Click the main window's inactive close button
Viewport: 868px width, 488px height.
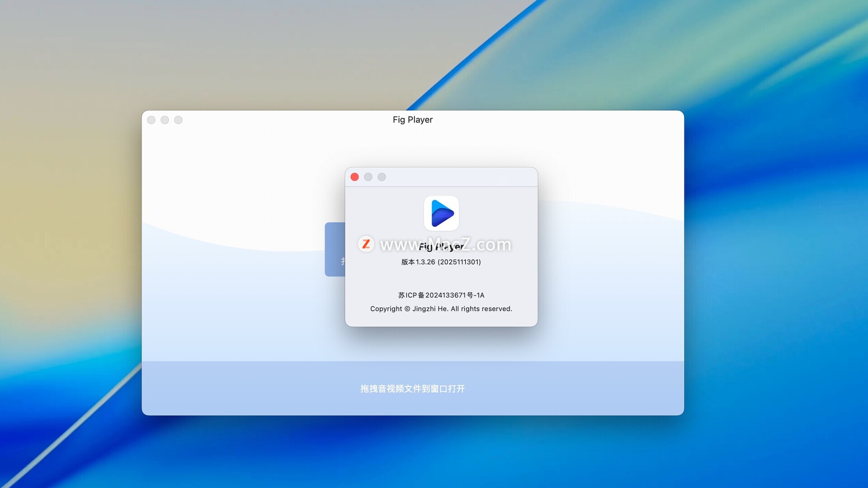point(151,120)
